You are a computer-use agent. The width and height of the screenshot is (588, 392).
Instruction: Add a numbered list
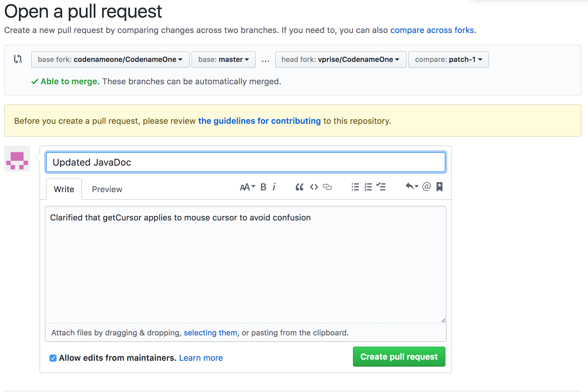(x=368, y=187)
